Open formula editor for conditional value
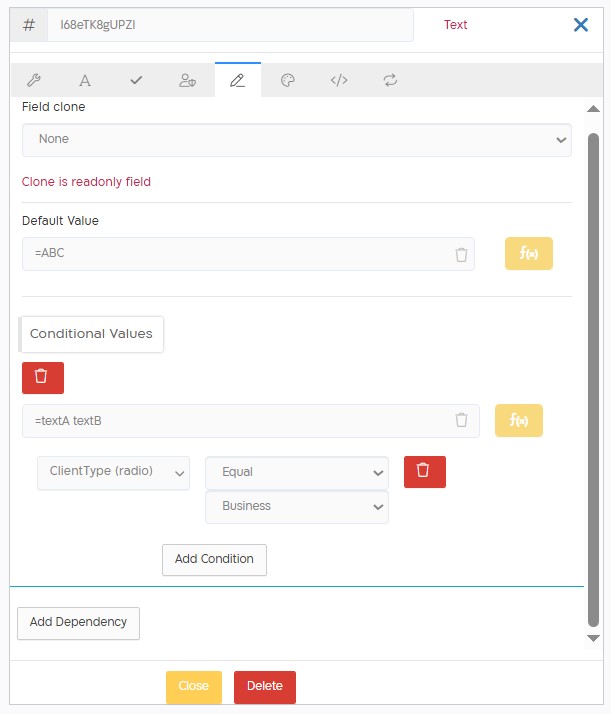This screenshot has width=611, height=714. 519,420
